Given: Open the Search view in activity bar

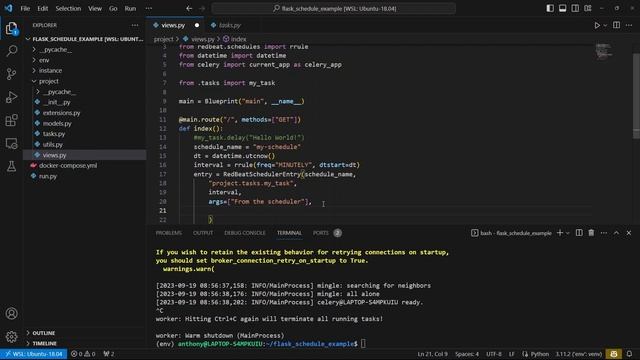Looking at the screenshot, I should pos(11,51).
